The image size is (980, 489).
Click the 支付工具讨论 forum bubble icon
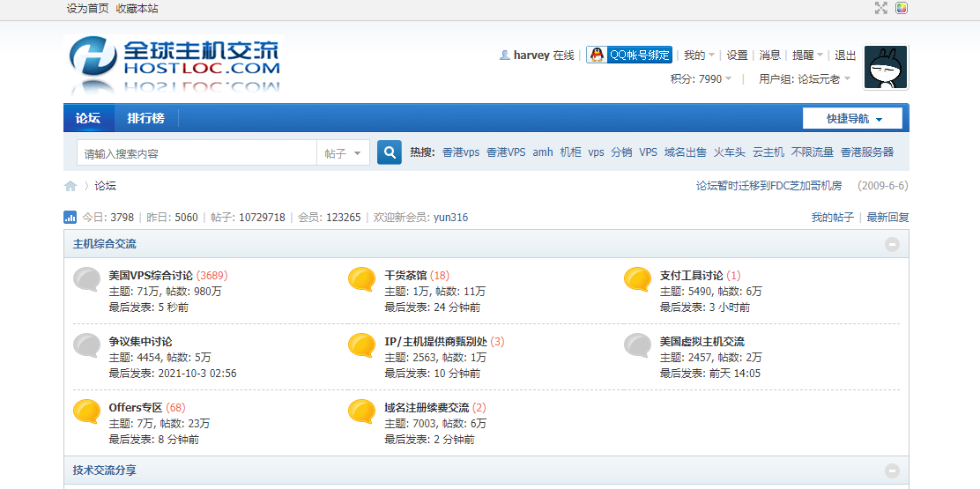click(x=637, y=280)
